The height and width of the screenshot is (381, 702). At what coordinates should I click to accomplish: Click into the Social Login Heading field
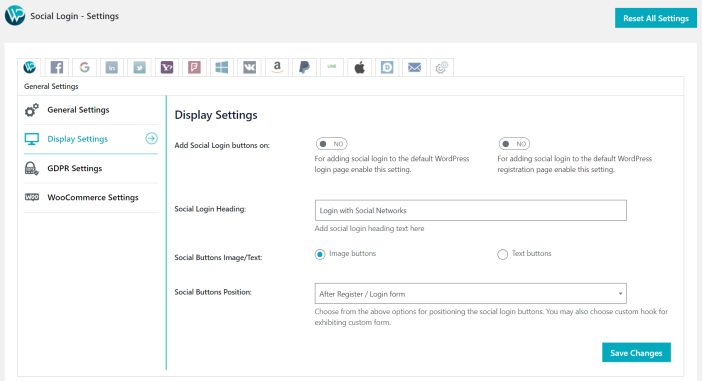coord(471,210)
